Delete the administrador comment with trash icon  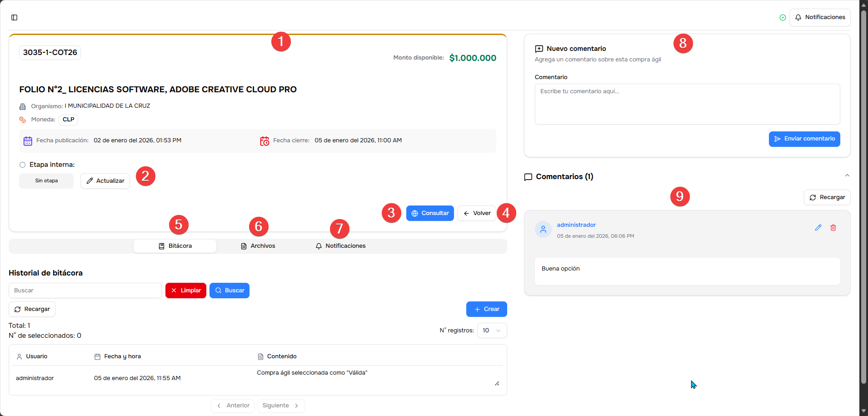(833, 228)
